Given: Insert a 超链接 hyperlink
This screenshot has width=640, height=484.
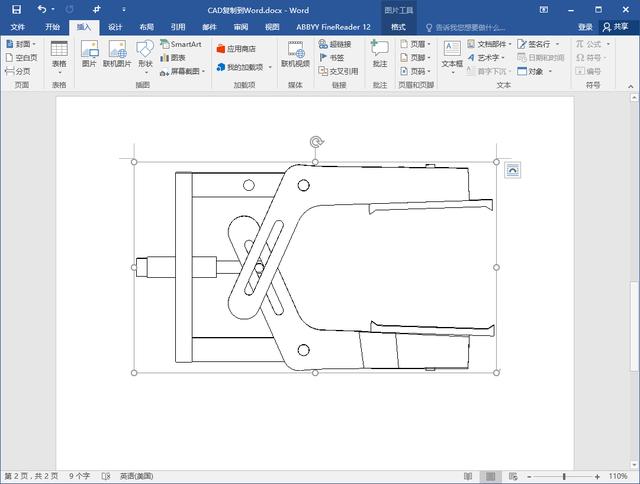Looking at the screenshot, I should pos(335,45).
